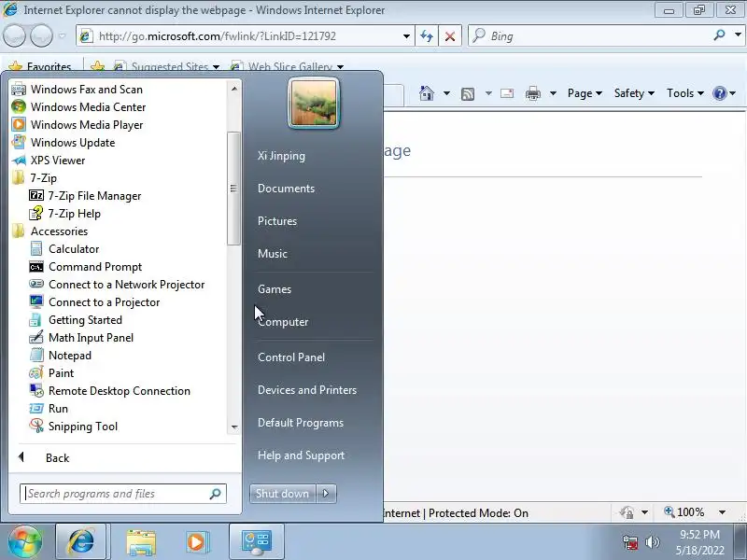Open Games from the Start menu
The height and width of the screenshot is (560, 747).
pos(275,289)
